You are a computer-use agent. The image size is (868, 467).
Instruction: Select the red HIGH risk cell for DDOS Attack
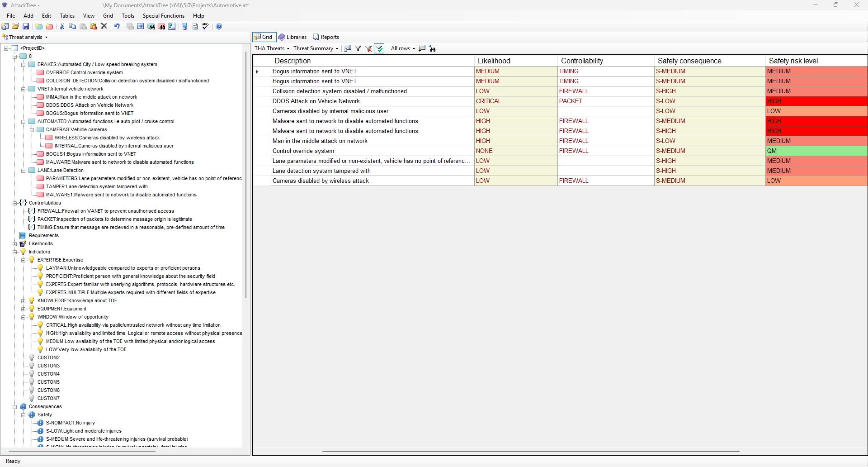click(816, 101)
